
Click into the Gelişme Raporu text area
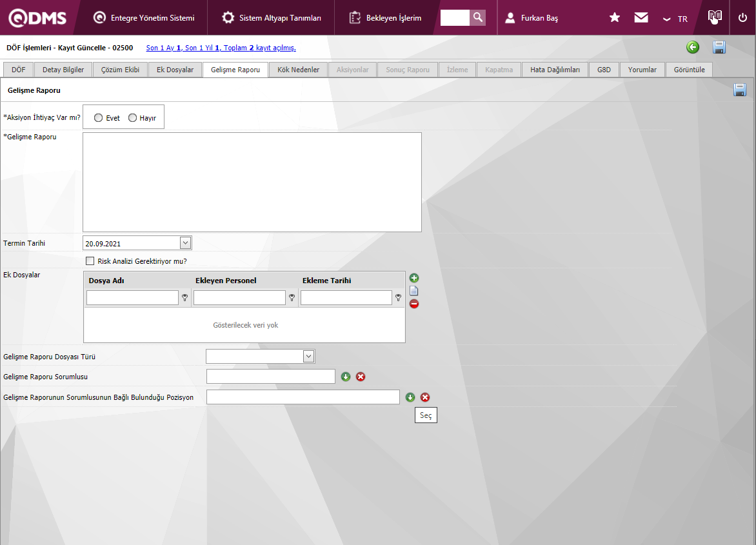252,182
